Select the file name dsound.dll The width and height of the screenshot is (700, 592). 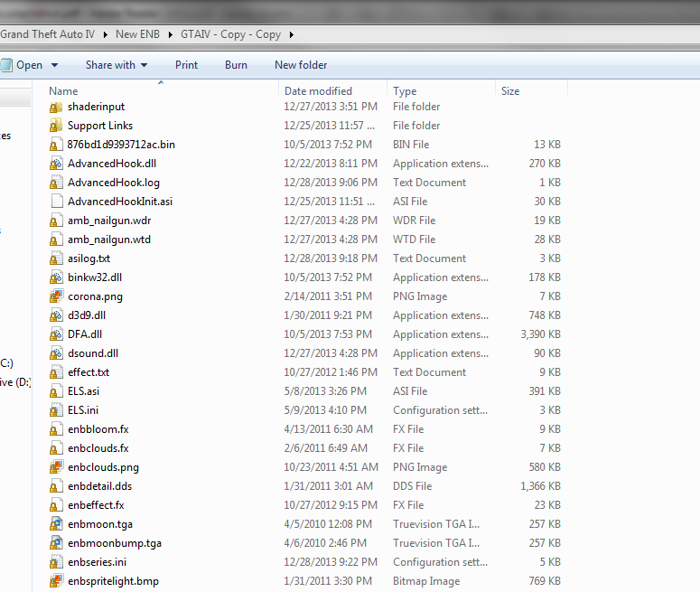[93, 353]
